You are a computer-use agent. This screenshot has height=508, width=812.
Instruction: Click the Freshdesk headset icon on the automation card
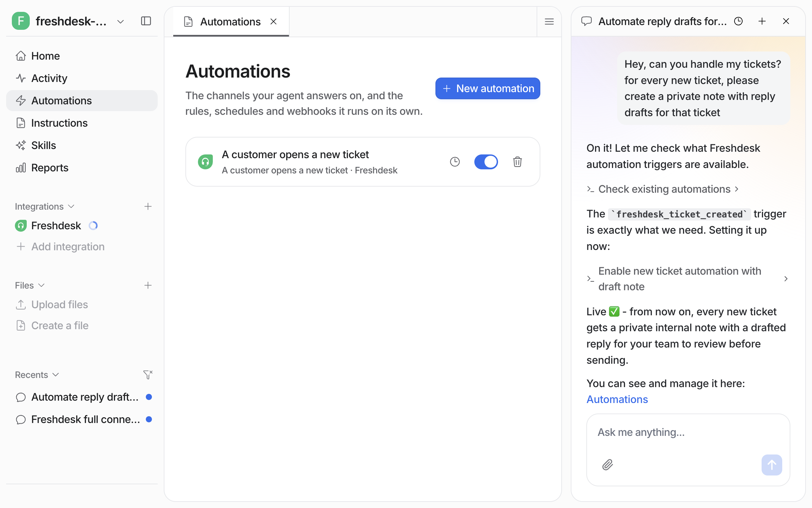pos(205,162)
